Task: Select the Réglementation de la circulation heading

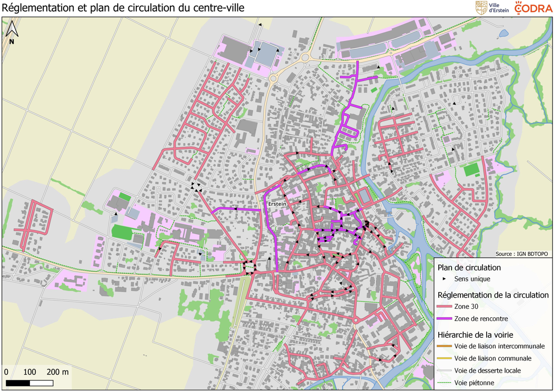Action: [493, 295]
